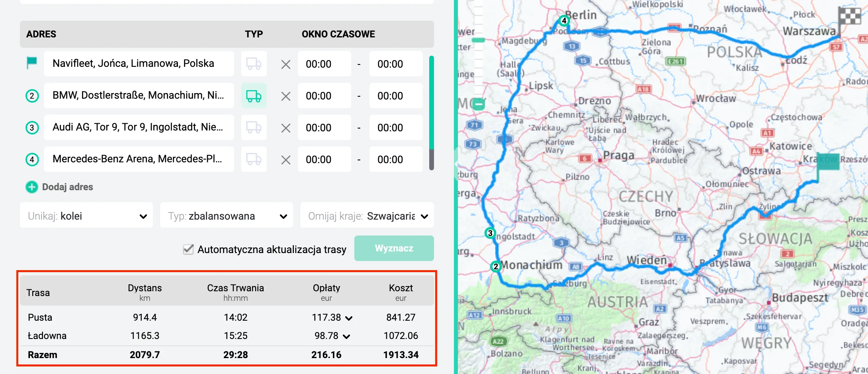This screenshot has height=374, width=868.
Task: Click the map zoom slider handle
Action: coord(478,40)
